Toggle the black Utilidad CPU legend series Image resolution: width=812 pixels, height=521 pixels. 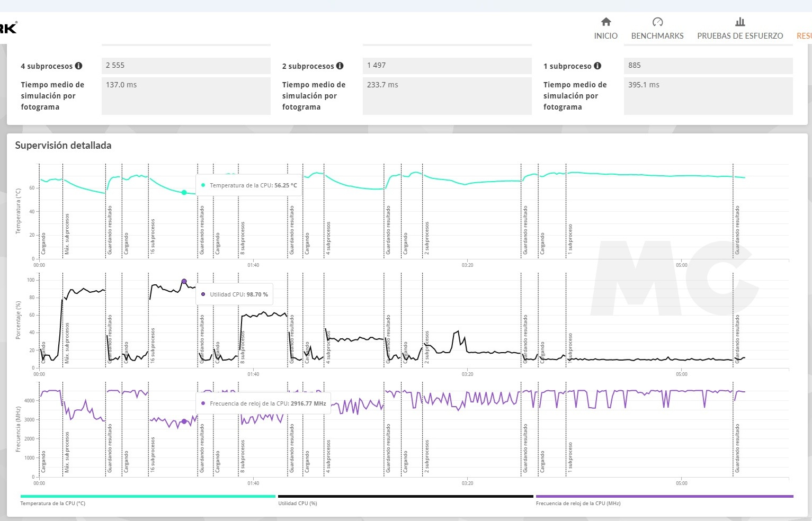(x=405, y=497)
